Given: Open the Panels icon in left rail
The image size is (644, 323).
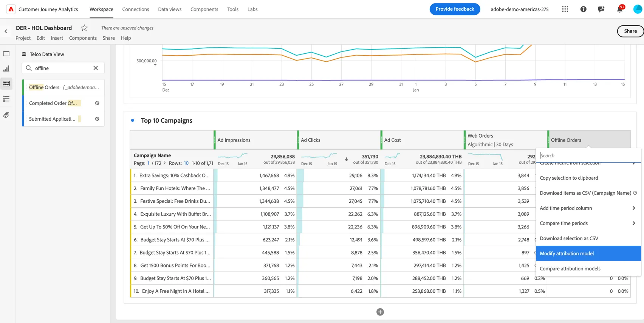Looking at the screenshot, I should 6,54.
